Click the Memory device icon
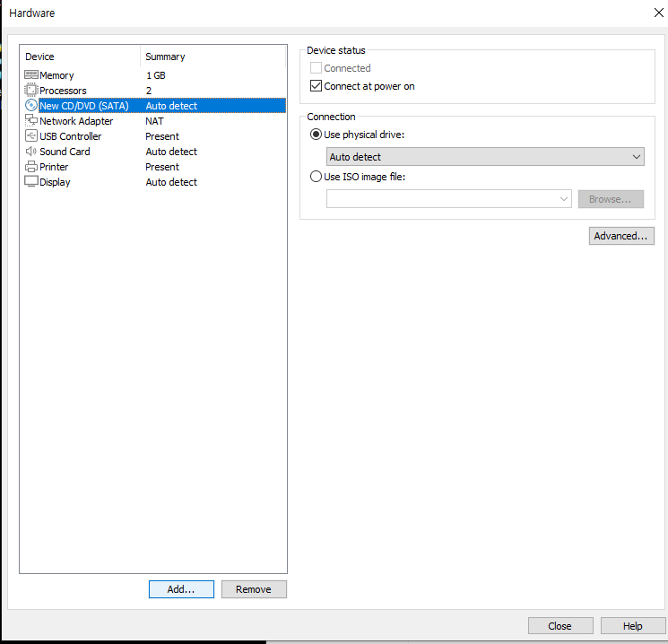The height and width of the screenshot is (644, 668). click(x=31, y=75)
